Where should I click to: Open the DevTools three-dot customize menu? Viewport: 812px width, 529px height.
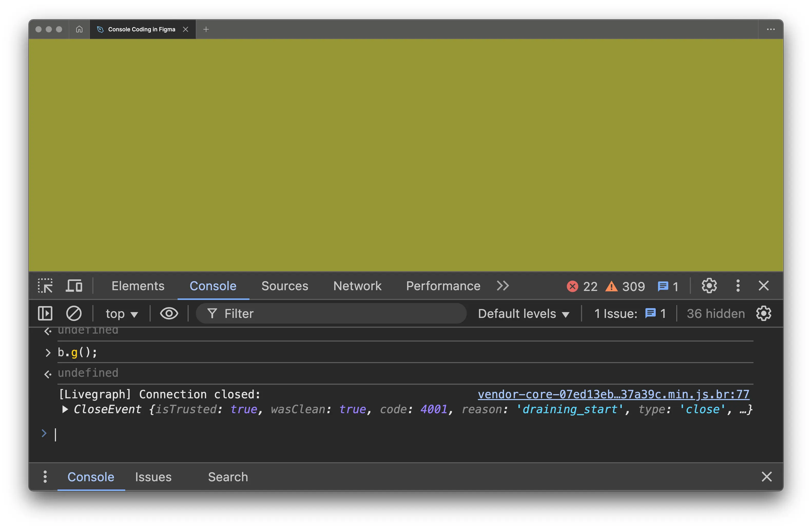pos(738,286)
